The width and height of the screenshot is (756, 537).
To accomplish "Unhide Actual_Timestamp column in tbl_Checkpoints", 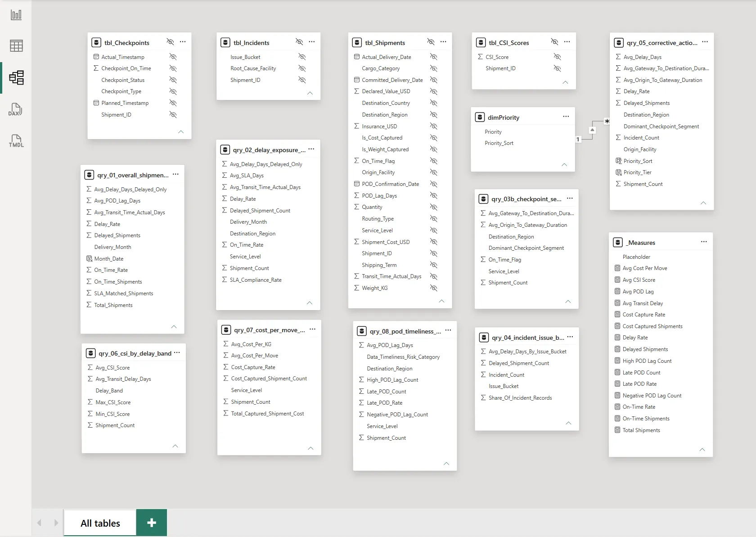I will tap(173, 57).
